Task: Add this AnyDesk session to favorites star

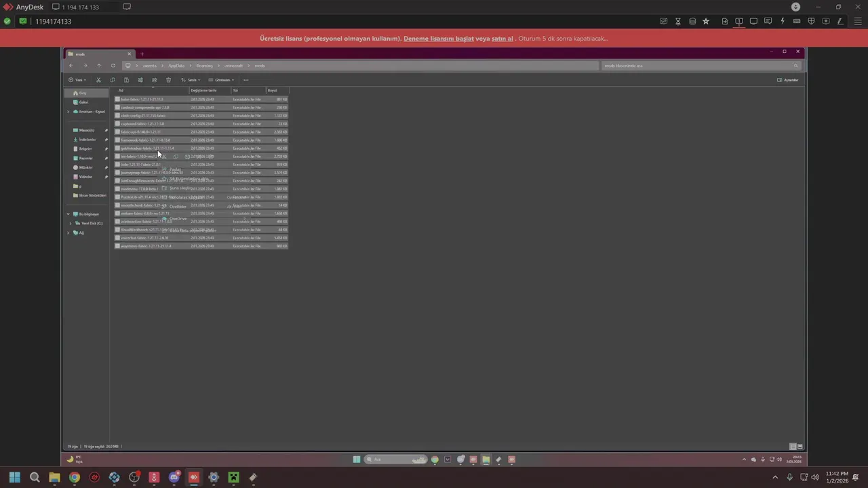Action: [706, 22]
